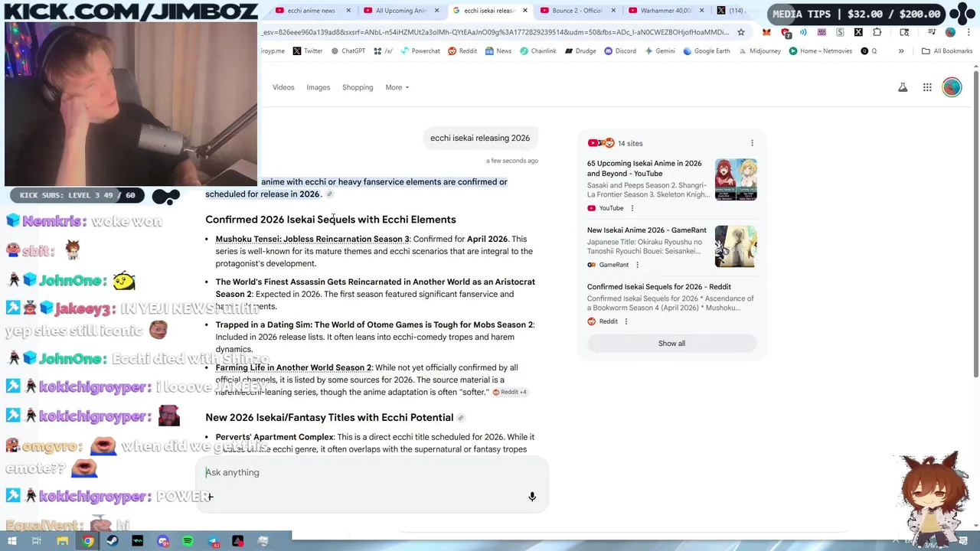Image resolution: width=980 pixels, height=551 pixels.
Task: Select the Shopping search filter
Action: [x=358, y=87]
